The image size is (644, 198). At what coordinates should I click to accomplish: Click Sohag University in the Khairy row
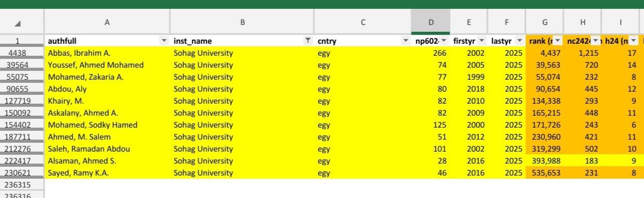coord(203,101)
